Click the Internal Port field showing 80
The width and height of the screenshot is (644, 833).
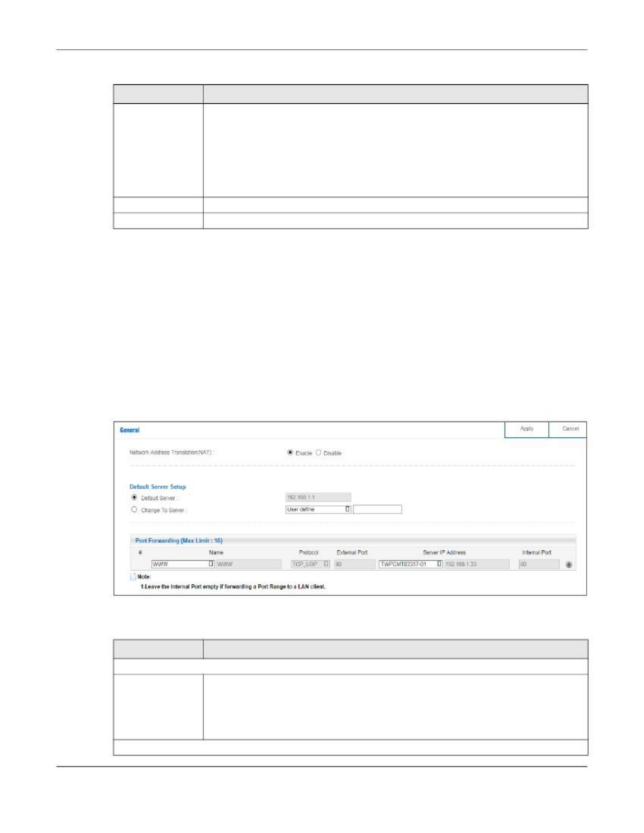539,564
